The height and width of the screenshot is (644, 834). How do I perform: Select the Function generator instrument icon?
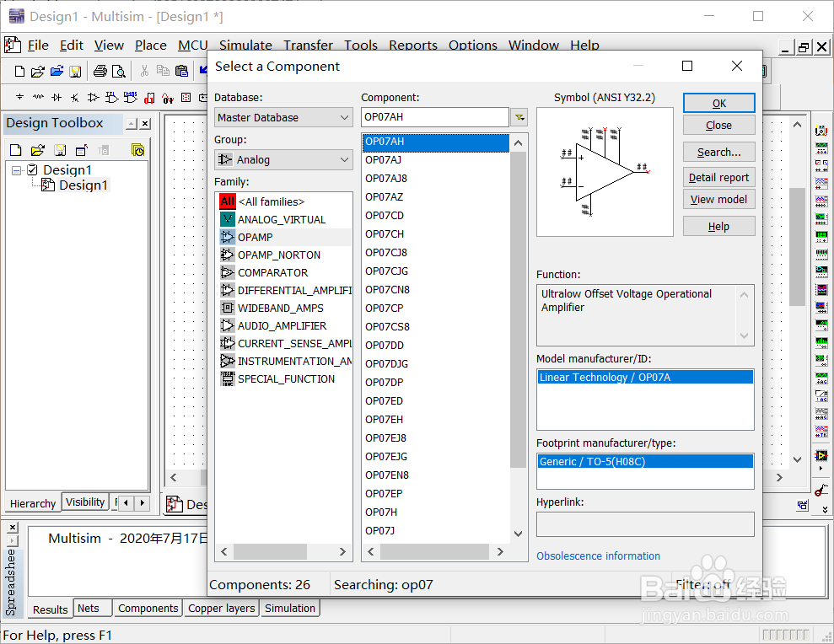[x=821, y=148]
